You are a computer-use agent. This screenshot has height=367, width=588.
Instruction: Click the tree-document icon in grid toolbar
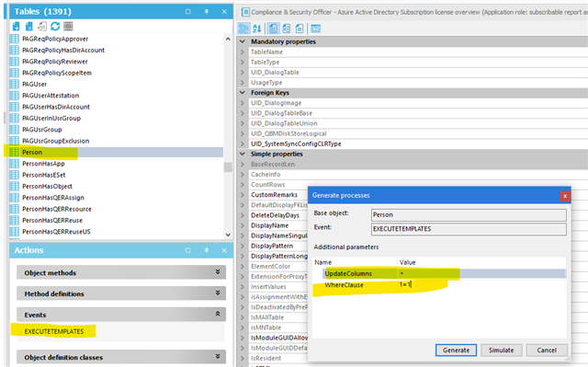point(287,29)
